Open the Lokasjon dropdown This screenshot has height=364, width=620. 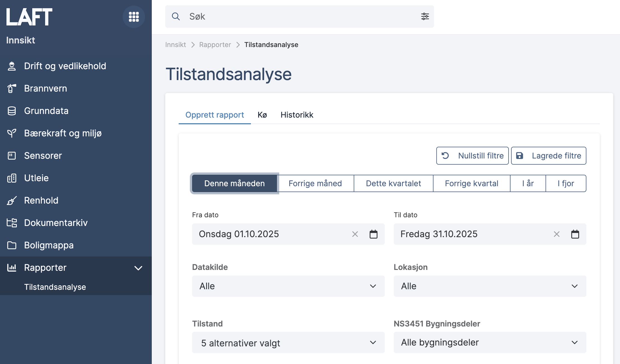[x=490, y=286]
